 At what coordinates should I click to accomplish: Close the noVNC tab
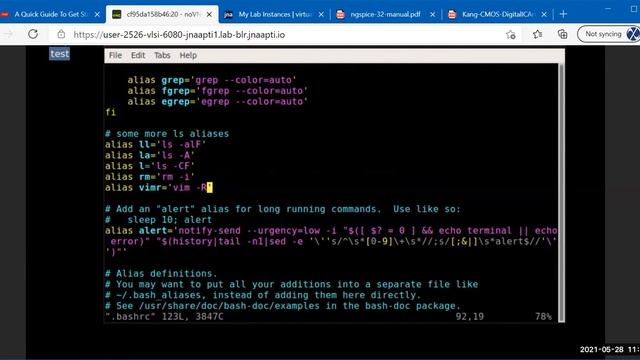pyautogui.click(x=209, y=14)
